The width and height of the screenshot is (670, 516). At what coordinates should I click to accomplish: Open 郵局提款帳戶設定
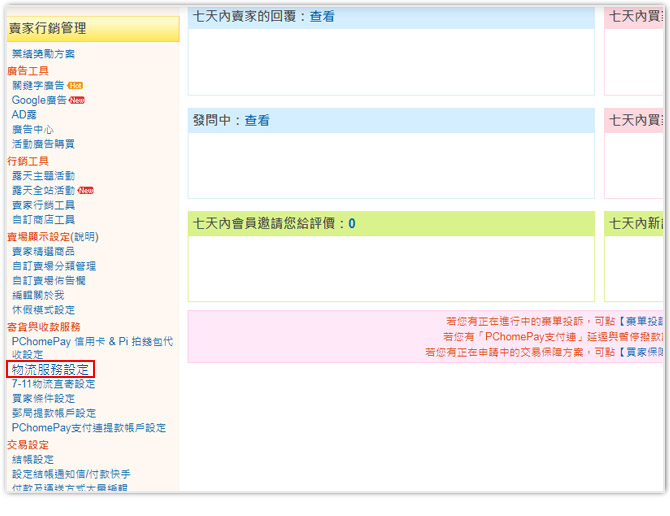[54, 413]
